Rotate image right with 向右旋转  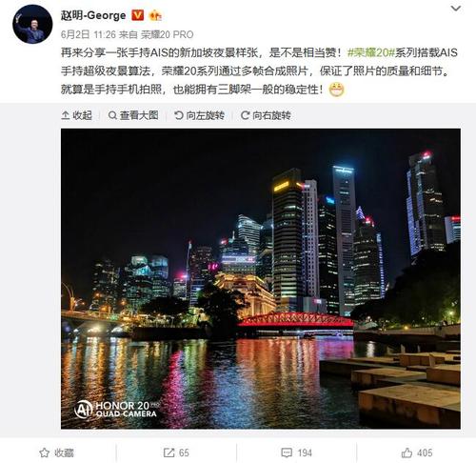(x=266, y=115)
